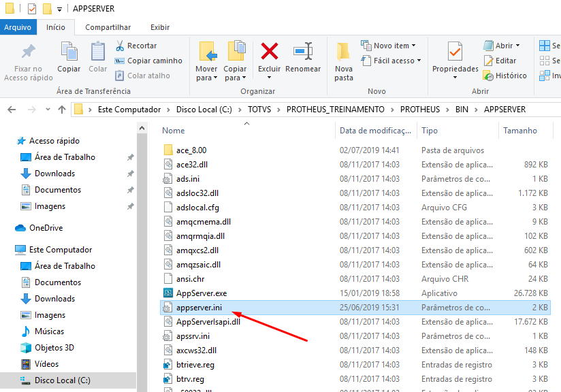
Task: Open Objetos 3D in the navigation pane
Action: click(54, 348)
